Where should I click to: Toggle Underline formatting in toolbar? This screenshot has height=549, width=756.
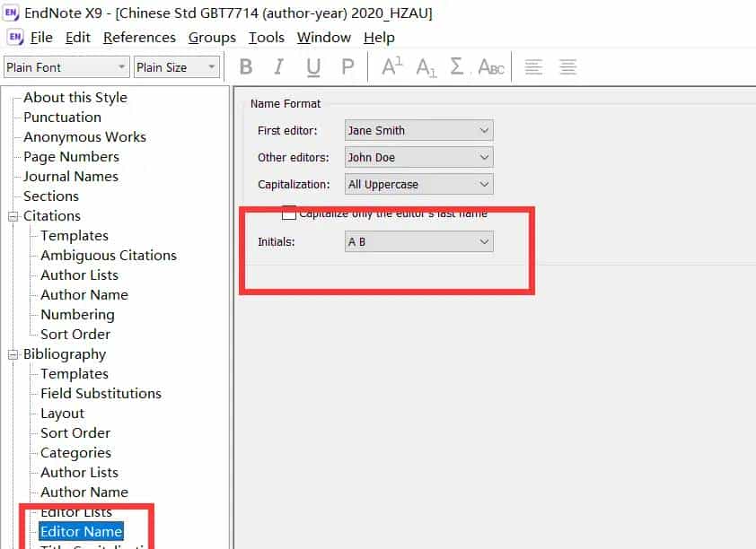click(313, 67)
